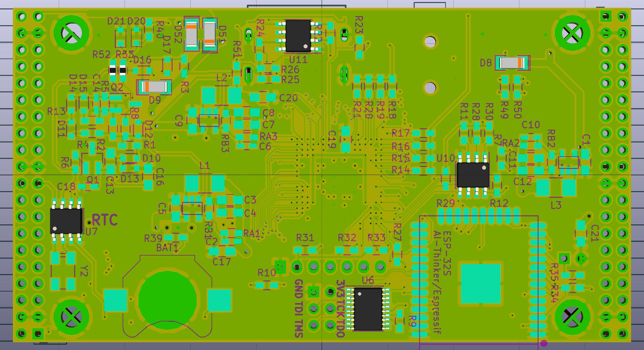Screen dimensions: 644x350
Task: Click the R14 reference label
Action: pos(401,170)
